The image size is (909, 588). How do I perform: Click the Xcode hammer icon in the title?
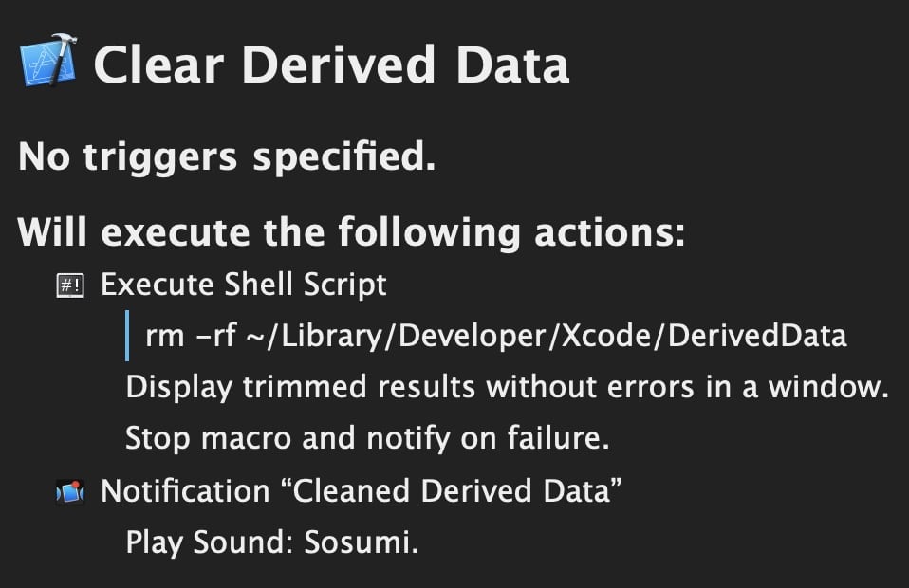pos(47,62)
